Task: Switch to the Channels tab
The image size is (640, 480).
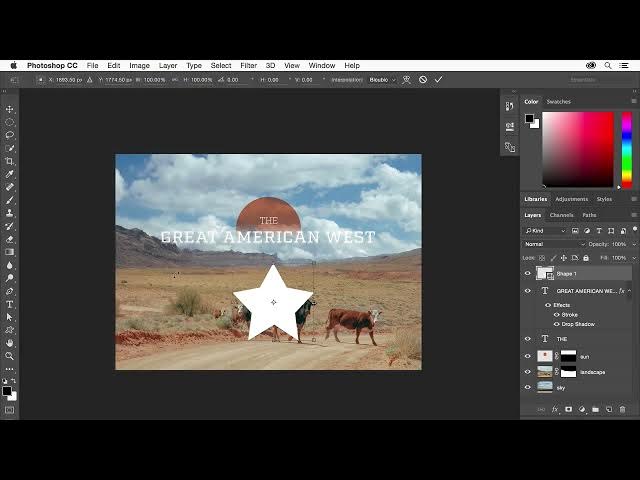Action: click(562, 215)
